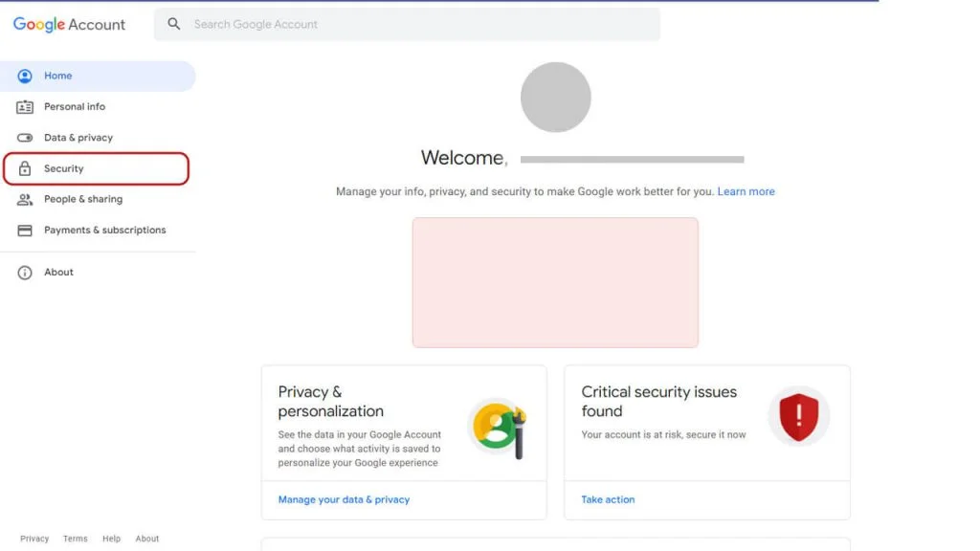Click the Learn more link
The image size is (980, 551).
point(746,191)
